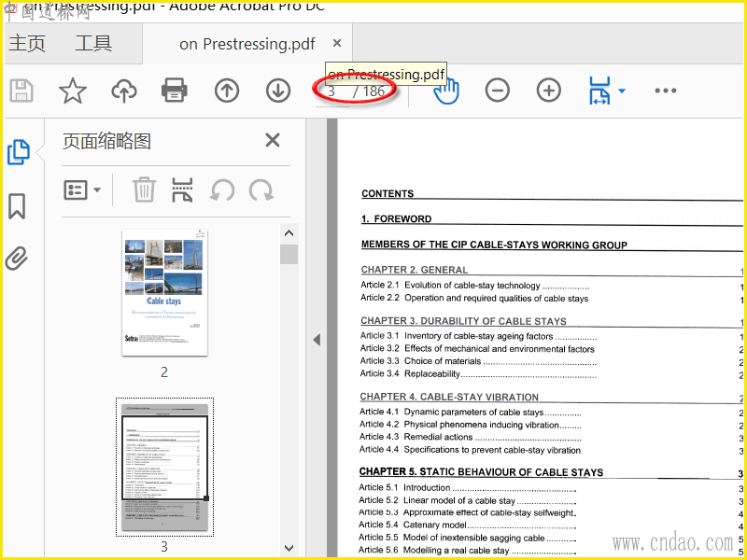Collapse the navigation pane with the arrow

point(317,340)
